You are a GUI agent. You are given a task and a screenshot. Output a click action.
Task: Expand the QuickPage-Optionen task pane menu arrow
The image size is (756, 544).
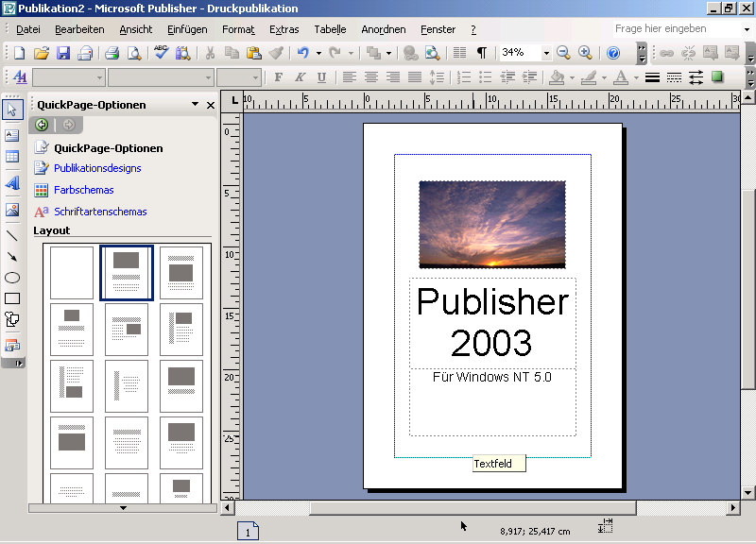pyautogui.click(x=195, y=105)
